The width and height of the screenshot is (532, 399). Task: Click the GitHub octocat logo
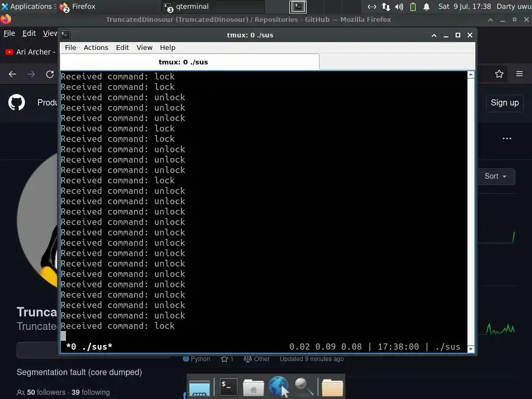point(17,102)
